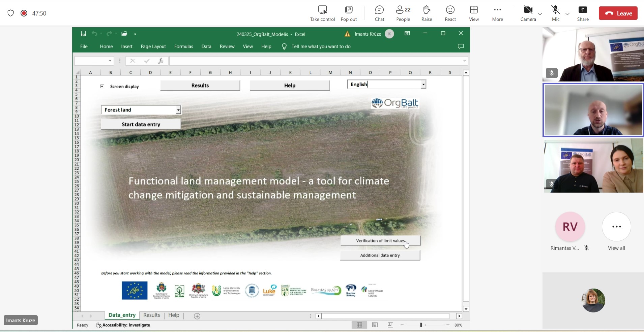
Task: Open the Formulas ribbon tab
Action: tap(184, 46)
